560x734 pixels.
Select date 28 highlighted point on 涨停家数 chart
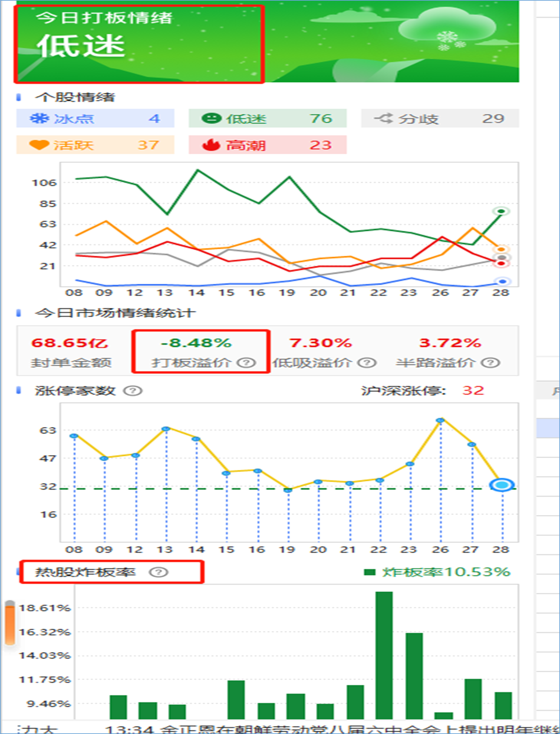[502, 485]
